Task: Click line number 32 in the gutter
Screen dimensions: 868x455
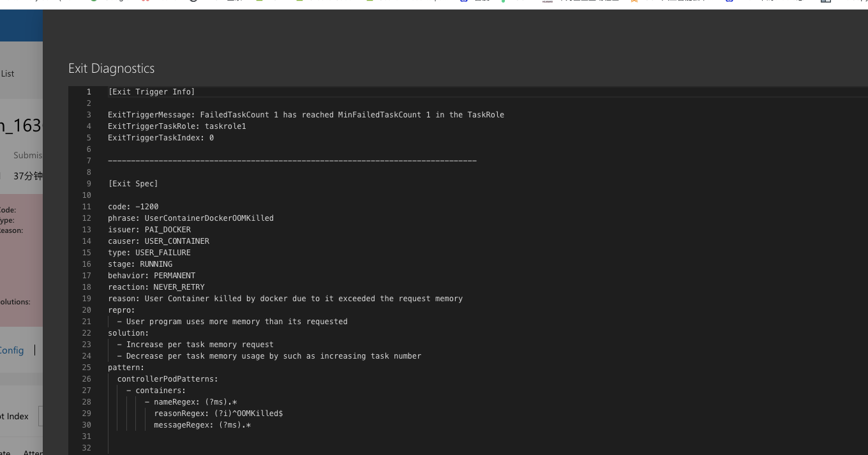Action: (x=87, y=448)
